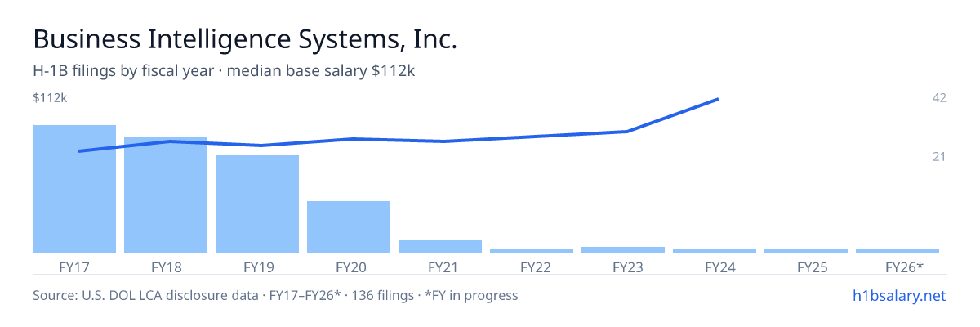Screen dimensions: 980x327
Task: Select the small FY23 filings bar
Action: 623,249
